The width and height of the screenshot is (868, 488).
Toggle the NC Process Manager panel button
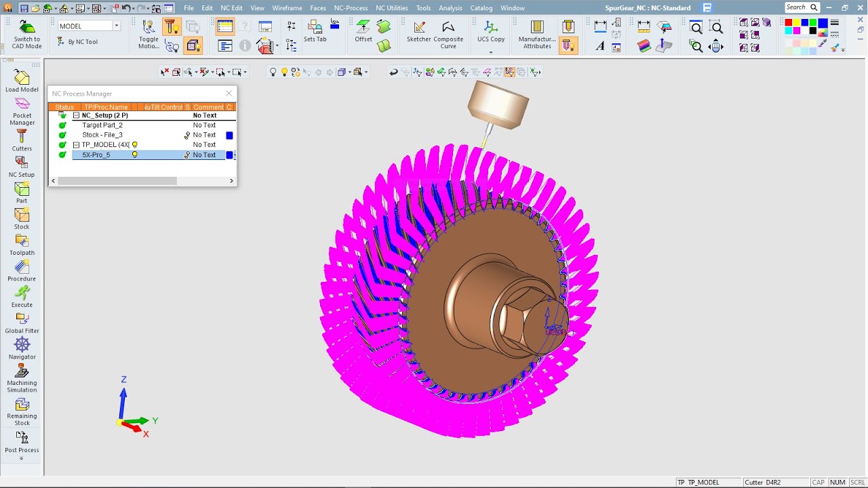(x=225, y=27)
